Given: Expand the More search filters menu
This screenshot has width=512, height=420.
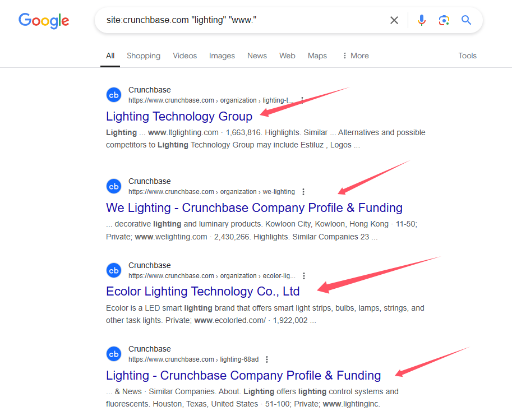Looking at the screenshot, I should tap(355, 56).
